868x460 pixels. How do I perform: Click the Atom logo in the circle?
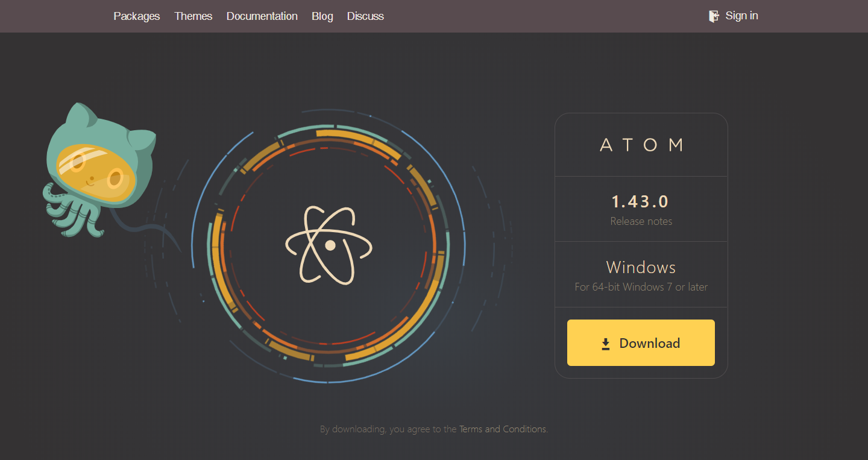(329, 245)
